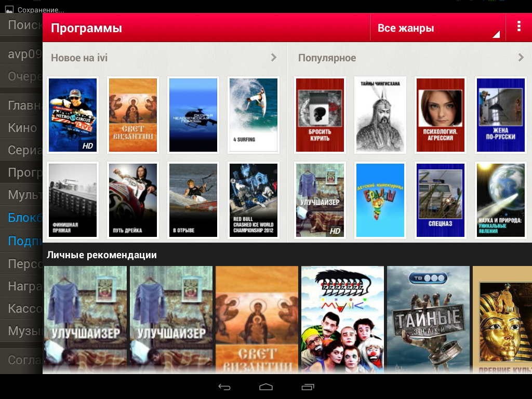The height and width of the screenshot is (399, 532).
Task: Tap the screenshot saving notification icon
Action: pos(9,9)
